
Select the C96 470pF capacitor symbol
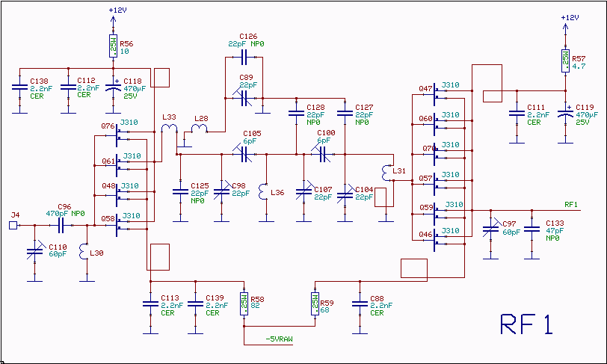(x=61, y=226)
